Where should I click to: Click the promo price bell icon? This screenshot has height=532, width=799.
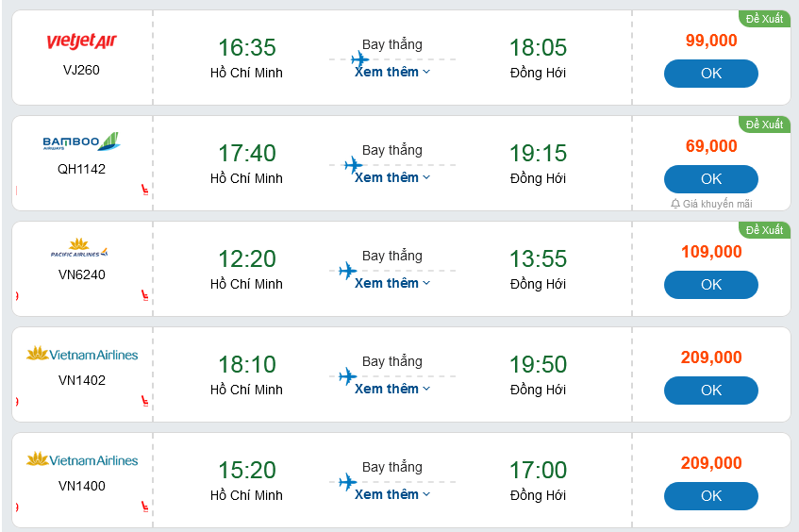(x=675, y=204)
